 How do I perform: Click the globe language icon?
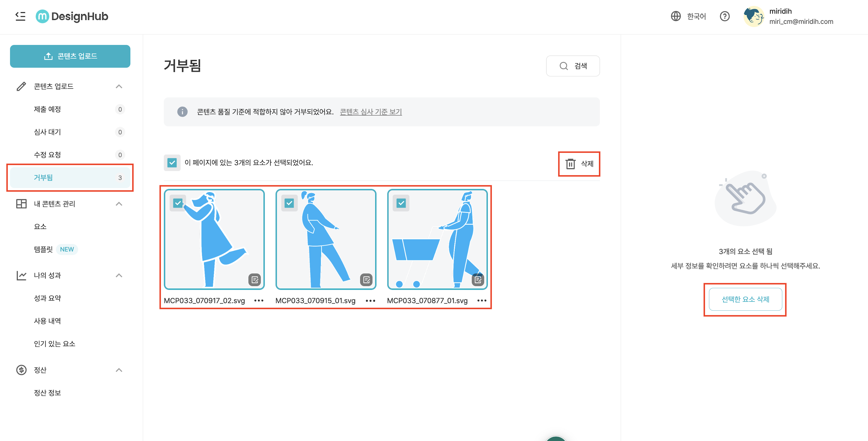point(676,16)
